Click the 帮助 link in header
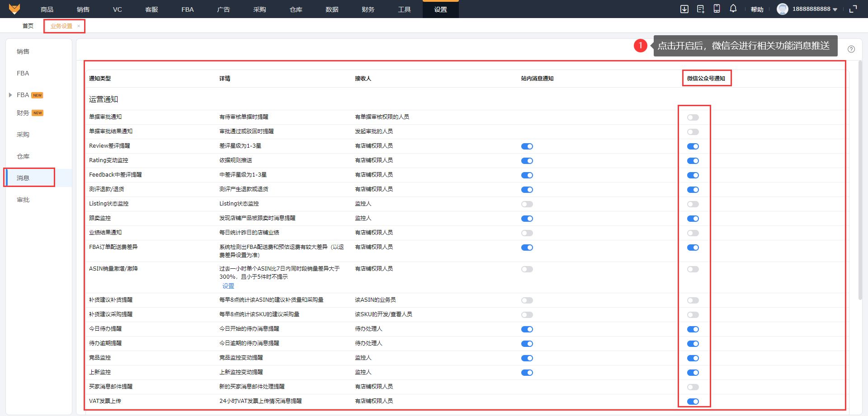The height and width of the screenshot is (416, 868). pos(757,9)
